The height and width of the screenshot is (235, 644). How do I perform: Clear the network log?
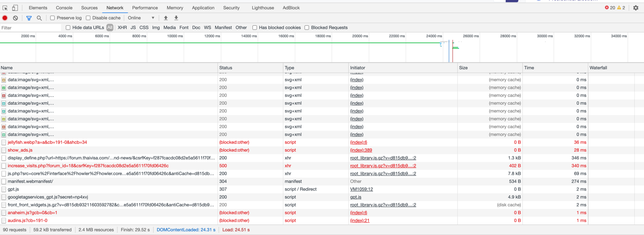point(15,18)
